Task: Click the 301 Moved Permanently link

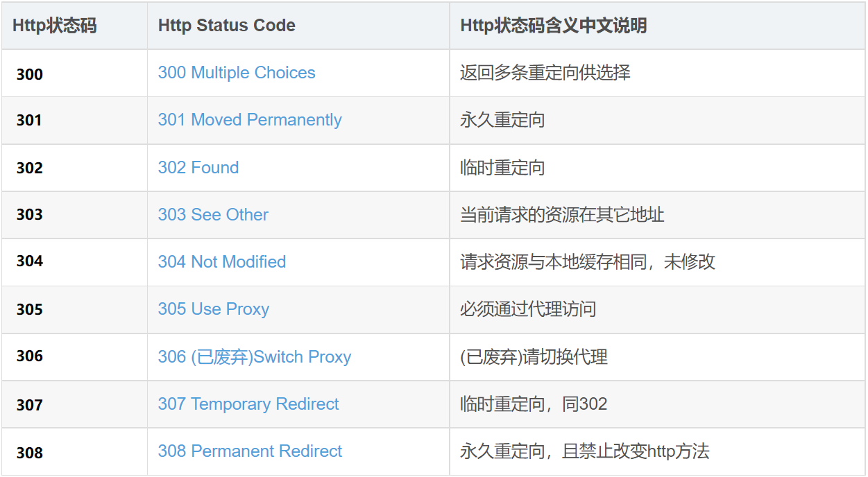Action: [250, 120]
